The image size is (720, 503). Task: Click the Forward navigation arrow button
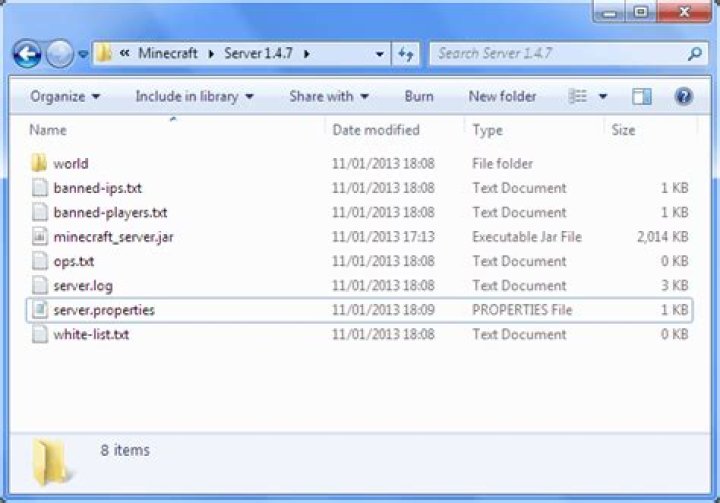tap(60, 54)
